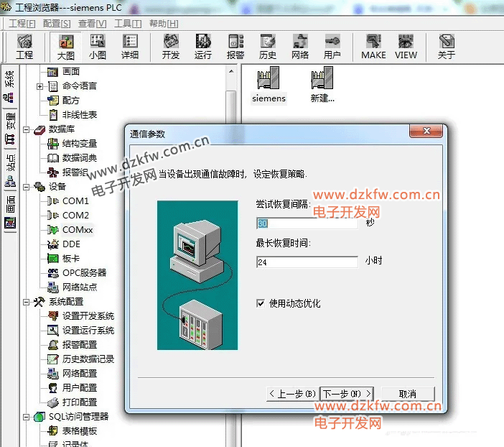Viewport: 504px width, 447px height.
Task: Collapse the 数据库 tree node
Action: click(x=27, y=129)
